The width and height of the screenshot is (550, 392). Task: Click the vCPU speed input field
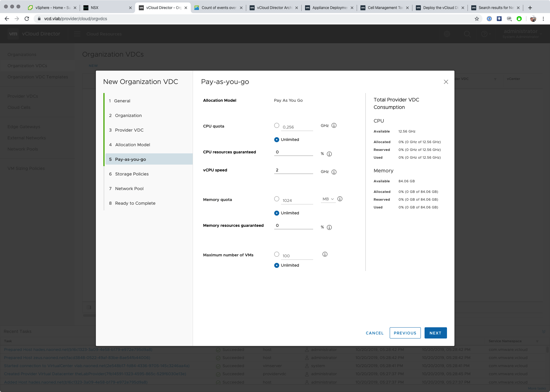293,170
